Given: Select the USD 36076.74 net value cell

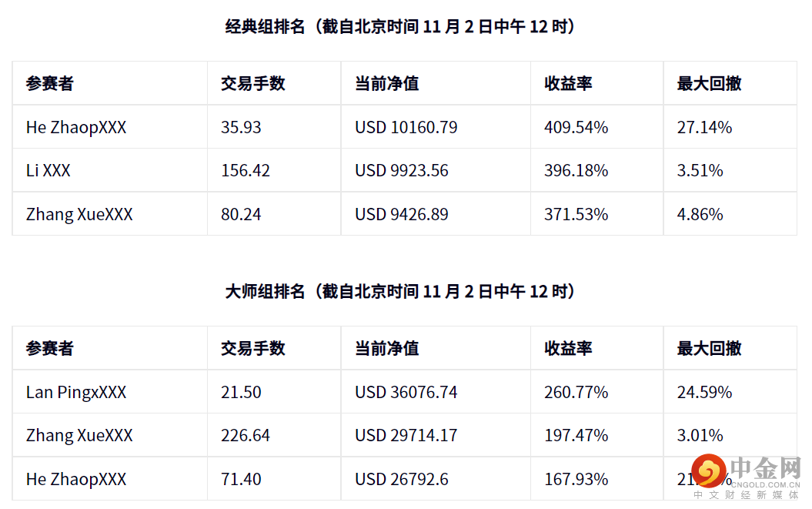Looking at the screenshot, I should coord(406,393).
